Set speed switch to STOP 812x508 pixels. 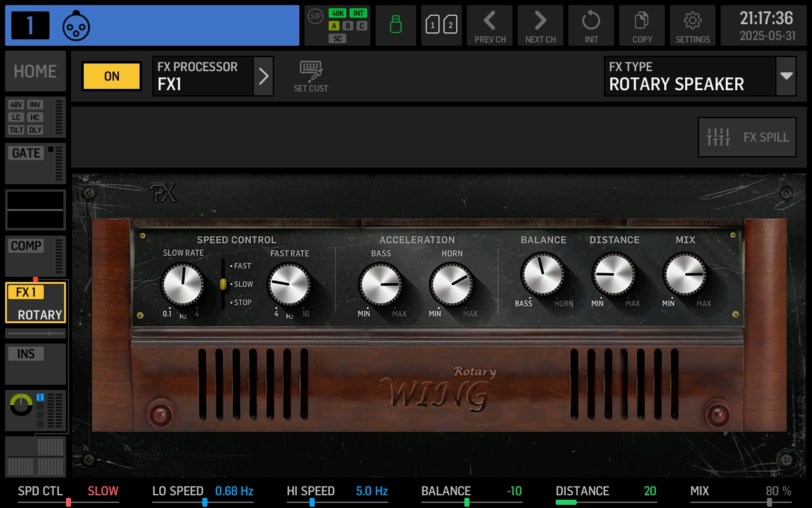pyautogui.click(x=241, y=303)
